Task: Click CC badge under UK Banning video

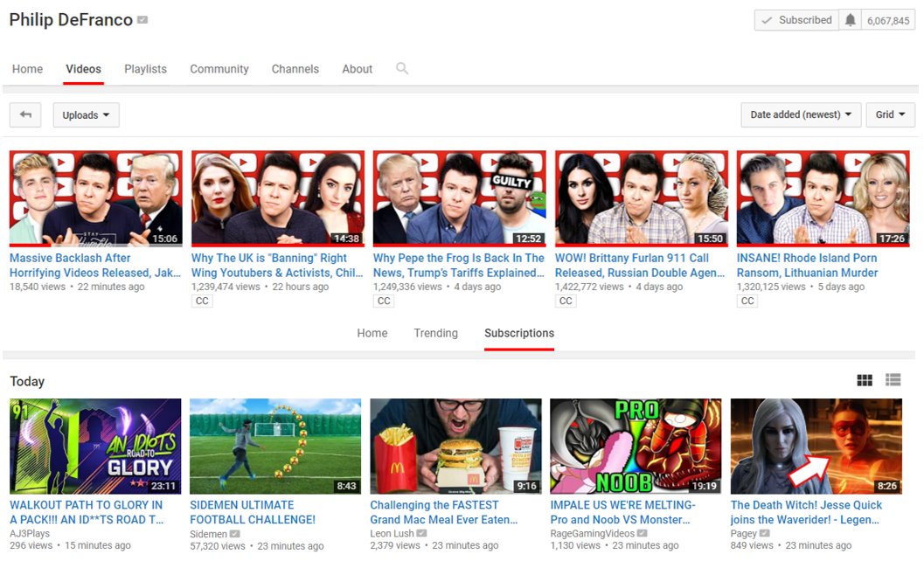Action: (x=202, y=301)
